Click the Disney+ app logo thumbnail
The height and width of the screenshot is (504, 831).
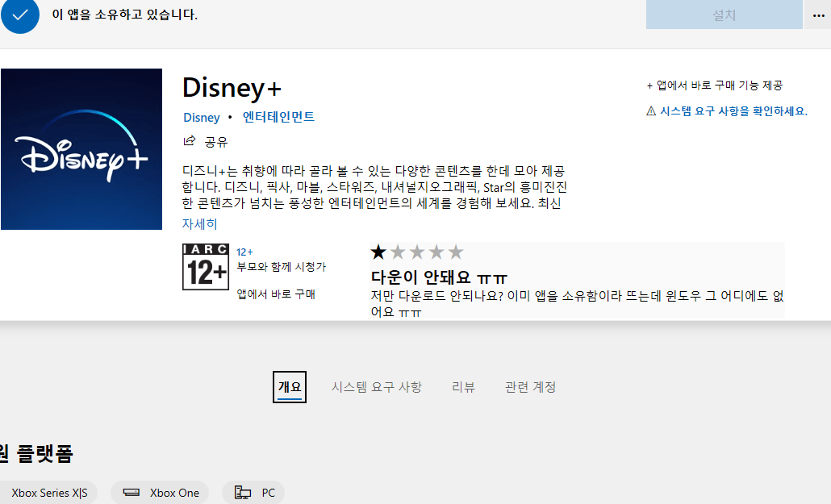81,149
